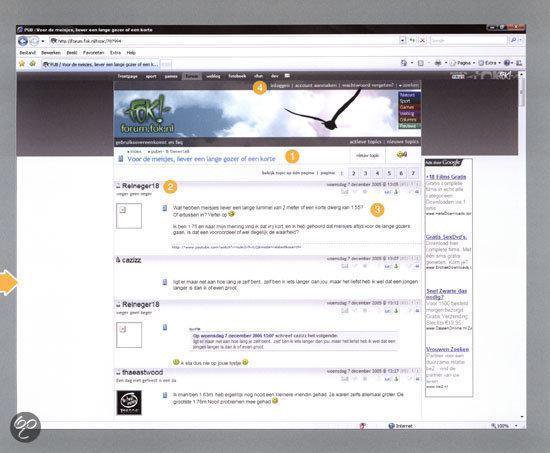Click the Help question mark icon
The width and height of the screenshot is (550, 453).
pos(507,63)
